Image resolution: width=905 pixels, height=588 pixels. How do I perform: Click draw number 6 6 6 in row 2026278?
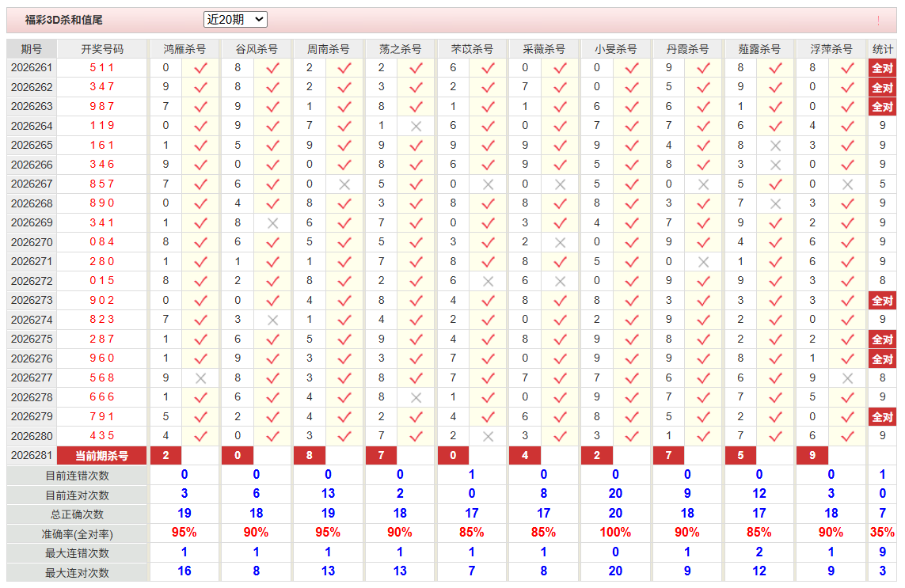[x=102, y=397]
